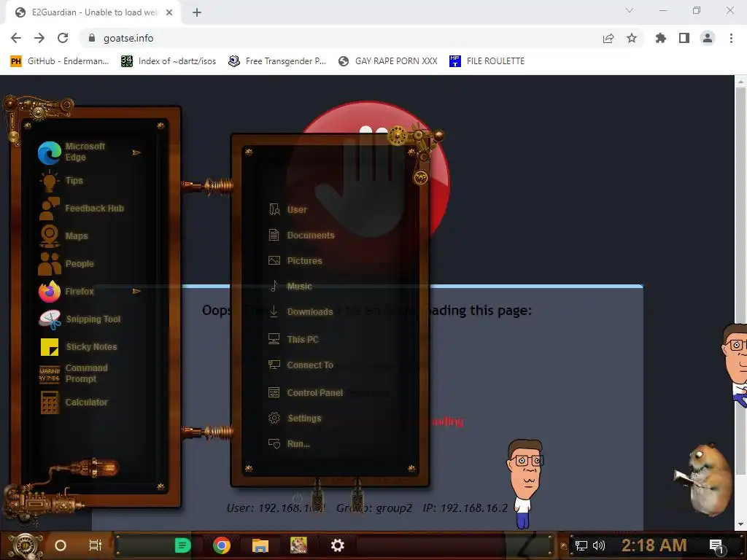The image size is (747, 560).
Task: Expand the Microsoft Edge jump list arrow
Action: pyautogui.click(x=136, y=152)
